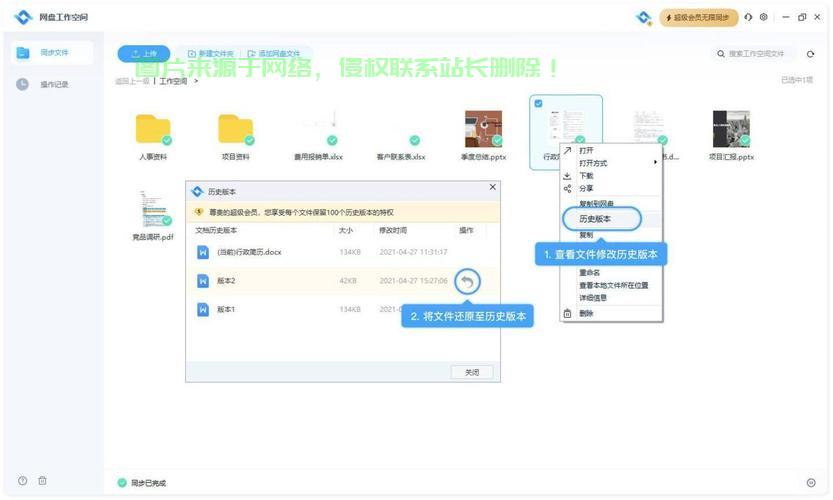Viewport: 833px width, 500px height.
Task: Click the search magnifier icon
Action: 721,54
